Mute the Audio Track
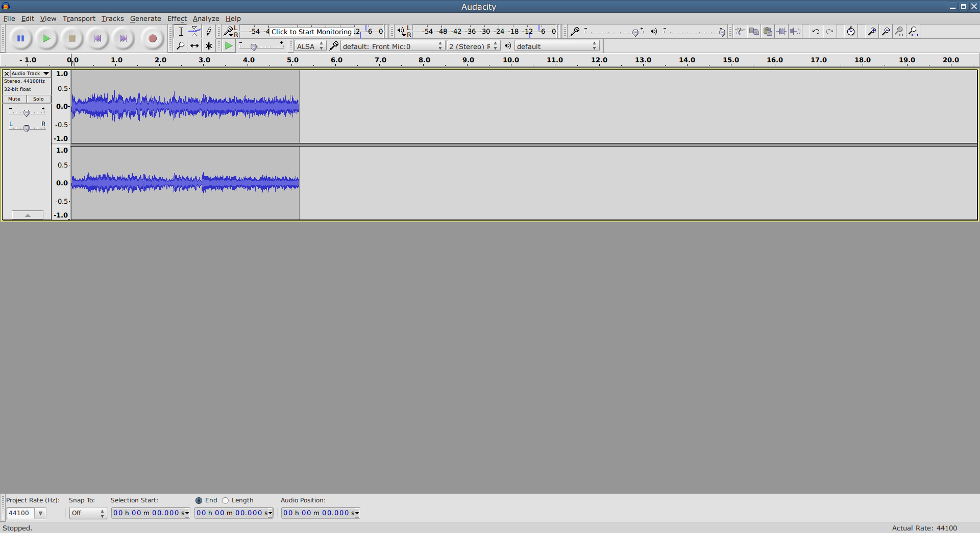Image resolution: width=980 pixels, height=533 pixels. [14, 99]
